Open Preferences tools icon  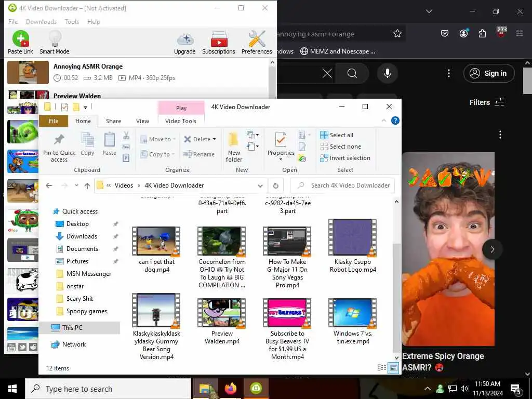[x=257, y=43]
